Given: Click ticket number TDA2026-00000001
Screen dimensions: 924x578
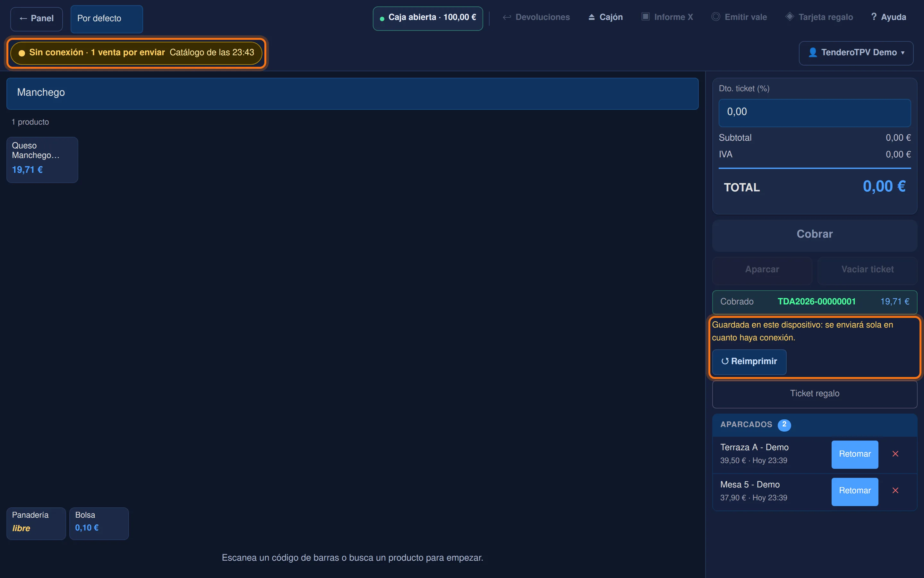Looking at the screenshot, I should pos(816,302).
